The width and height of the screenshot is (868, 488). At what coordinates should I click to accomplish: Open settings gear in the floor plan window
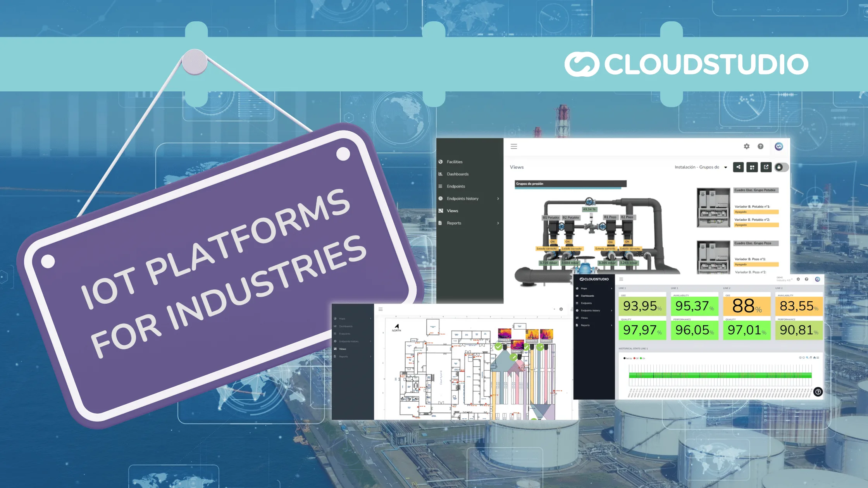click(561, 309)
